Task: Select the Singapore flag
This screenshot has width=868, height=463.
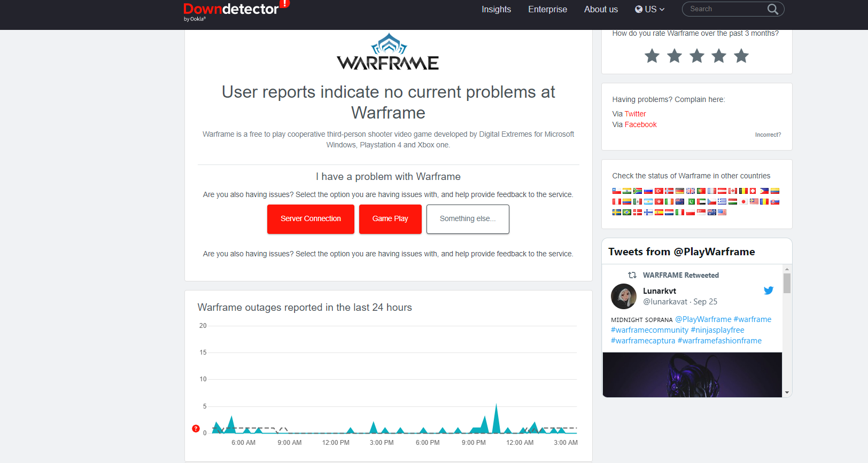Action: point(701,212)
